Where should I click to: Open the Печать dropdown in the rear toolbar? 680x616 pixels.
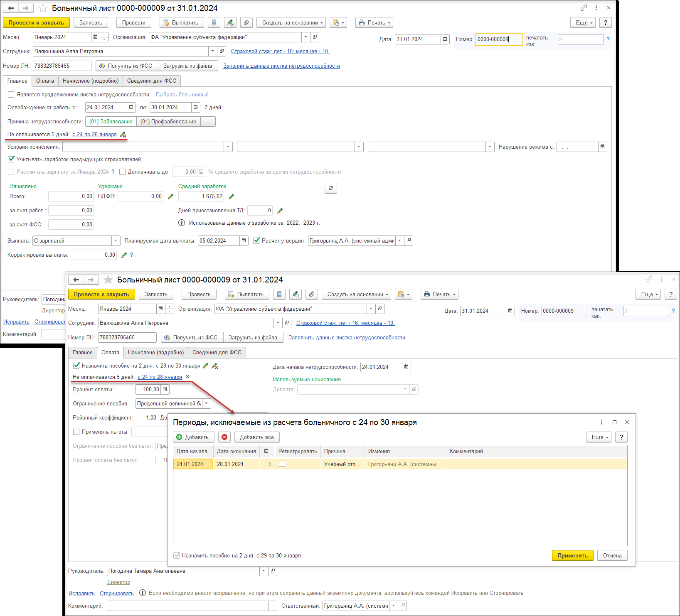point(374,22)
